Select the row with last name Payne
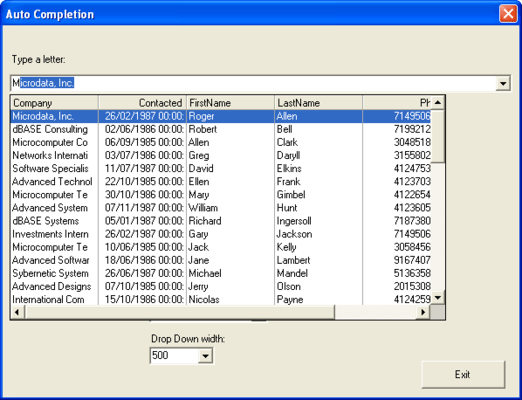The image size is (522, 400). [x=221, y=299]
